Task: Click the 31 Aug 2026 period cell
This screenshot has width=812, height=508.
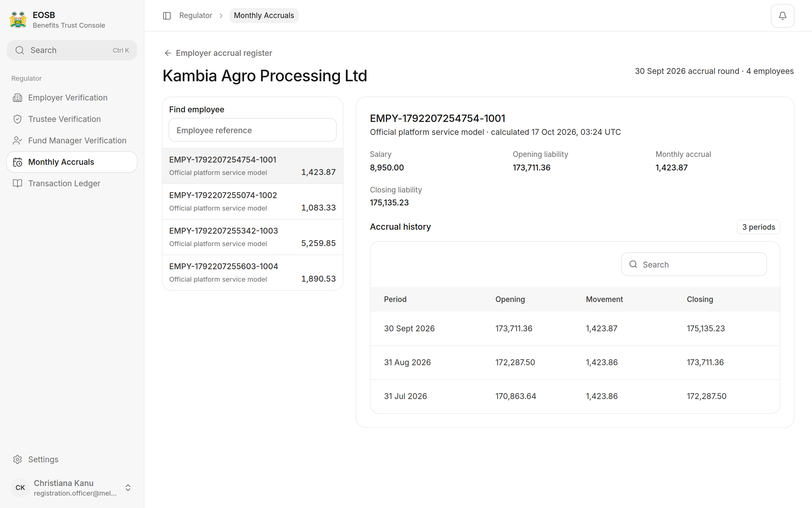Action: (407, 362)
